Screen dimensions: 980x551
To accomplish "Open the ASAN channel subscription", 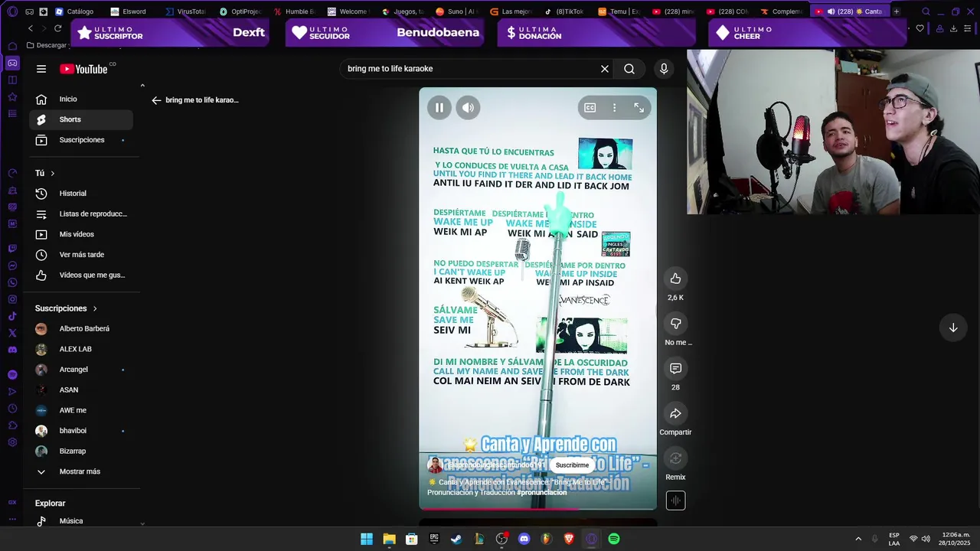I will [81, 390].
